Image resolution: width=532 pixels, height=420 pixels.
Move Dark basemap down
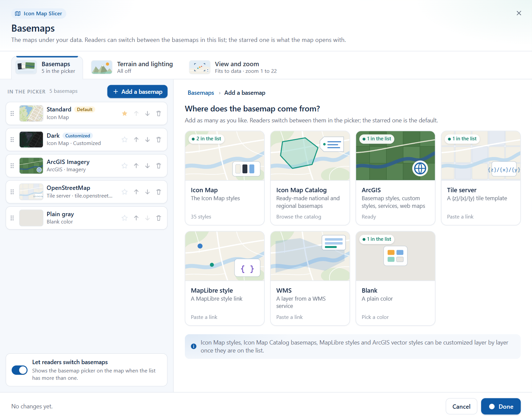147,140
